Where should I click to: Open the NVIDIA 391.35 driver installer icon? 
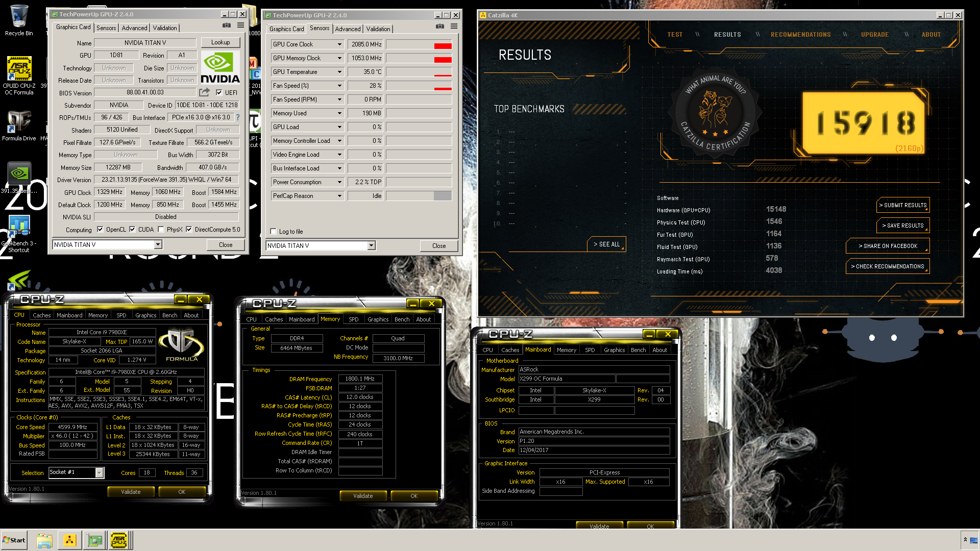[x=19, y=178]
